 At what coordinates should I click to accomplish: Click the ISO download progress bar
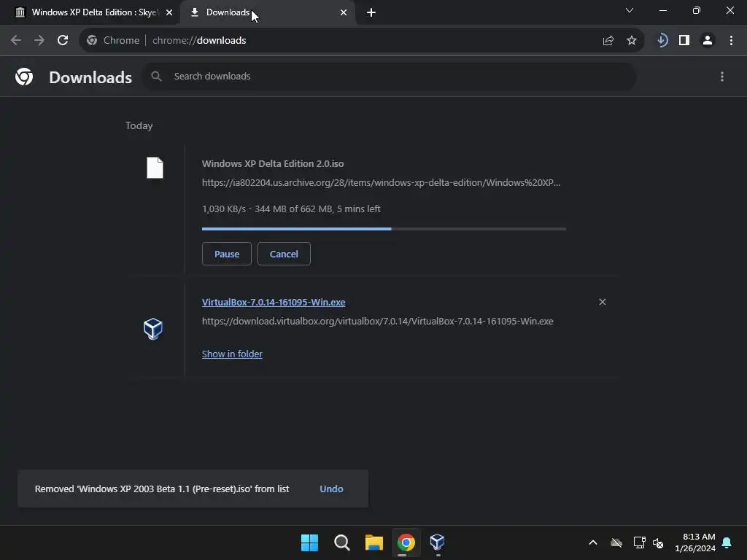pyautogui.click(x=384, y=229)
